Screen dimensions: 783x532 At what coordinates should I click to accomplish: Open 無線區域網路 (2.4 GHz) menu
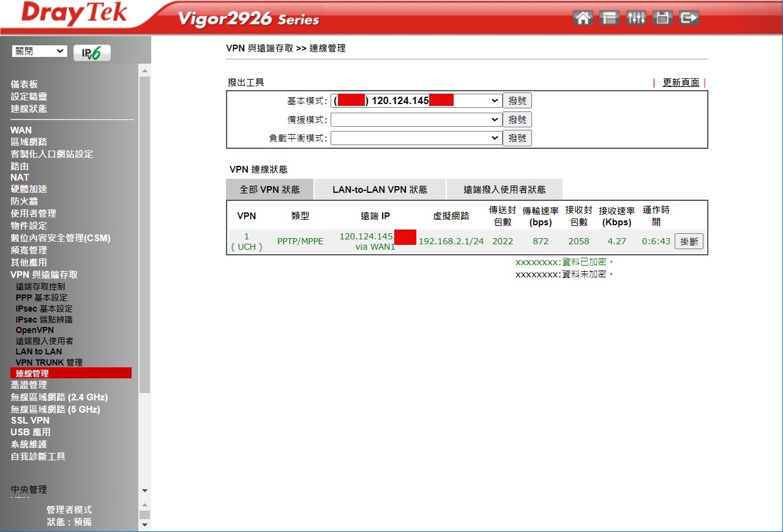(x=59, y=397)
